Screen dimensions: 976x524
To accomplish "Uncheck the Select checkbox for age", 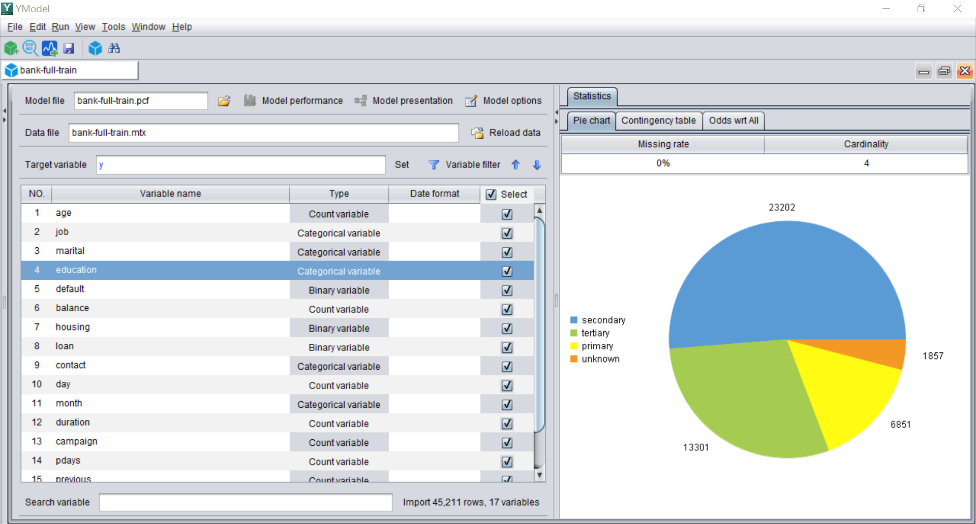I will [x=507, y=214].
